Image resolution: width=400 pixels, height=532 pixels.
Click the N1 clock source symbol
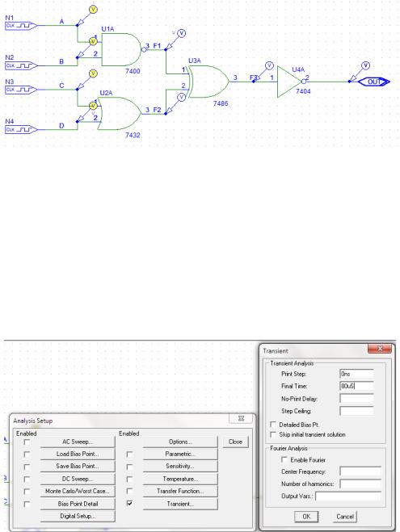21,26
